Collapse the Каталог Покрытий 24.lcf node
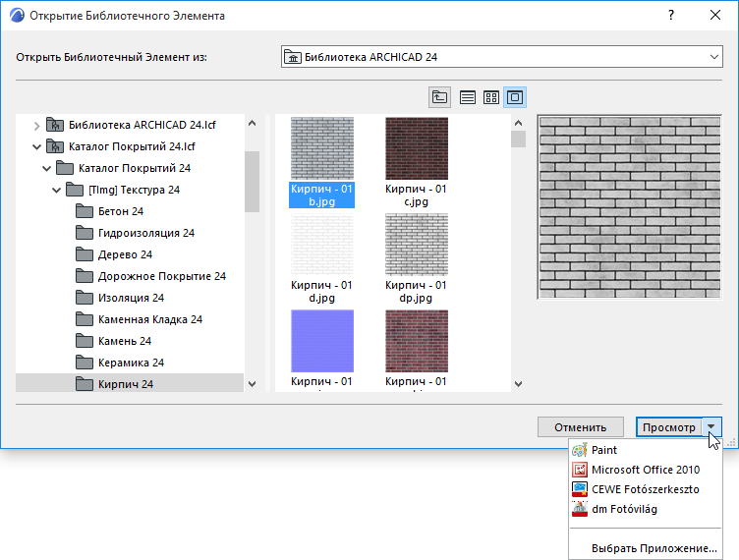The width and height of the screenshot is (739, 560). 37,146
